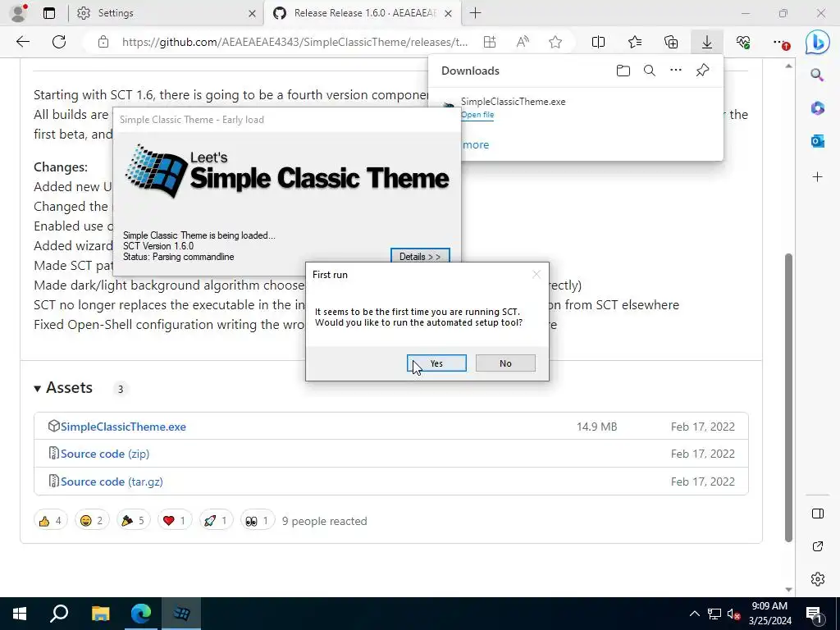Open the apps available icon in address bar
840x630 pixels.
click(x=490, y=42)
